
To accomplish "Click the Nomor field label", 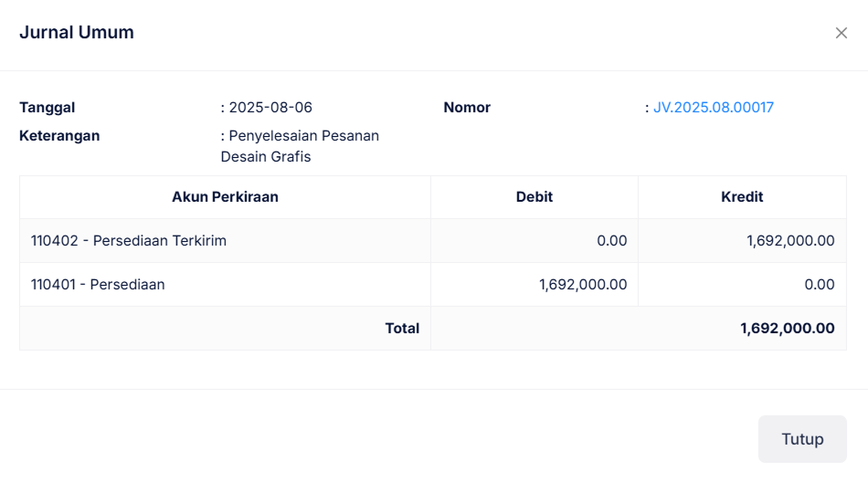I will [x=467, y=108].
